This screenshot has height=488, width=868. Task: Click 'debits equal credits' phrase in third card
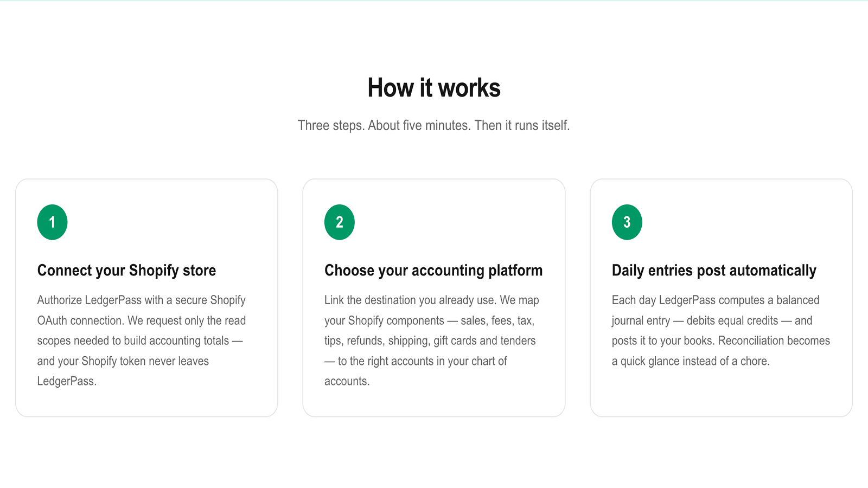point(732,320)
